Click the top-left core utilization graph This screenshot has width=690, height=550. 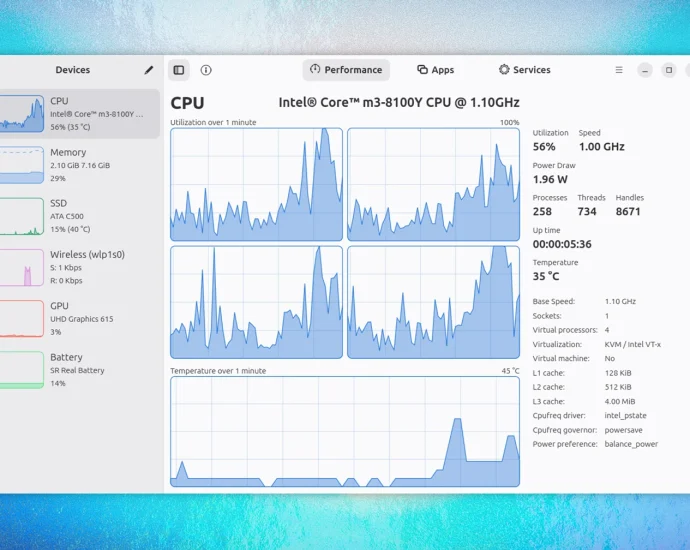(x=257, y=184)
